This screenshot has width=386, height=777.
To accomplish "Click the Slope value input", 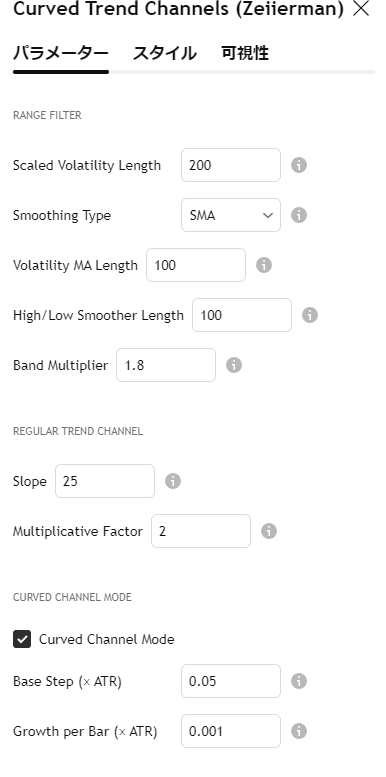I will click(x=105, y=481).
